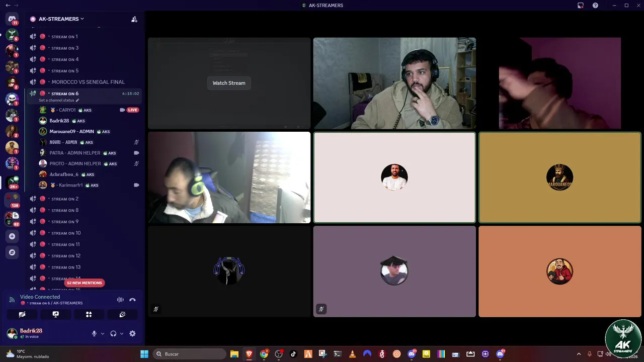Join the STREAM ON 1 voice channel
Screen dimensions: 644x362
pos(84,37)
